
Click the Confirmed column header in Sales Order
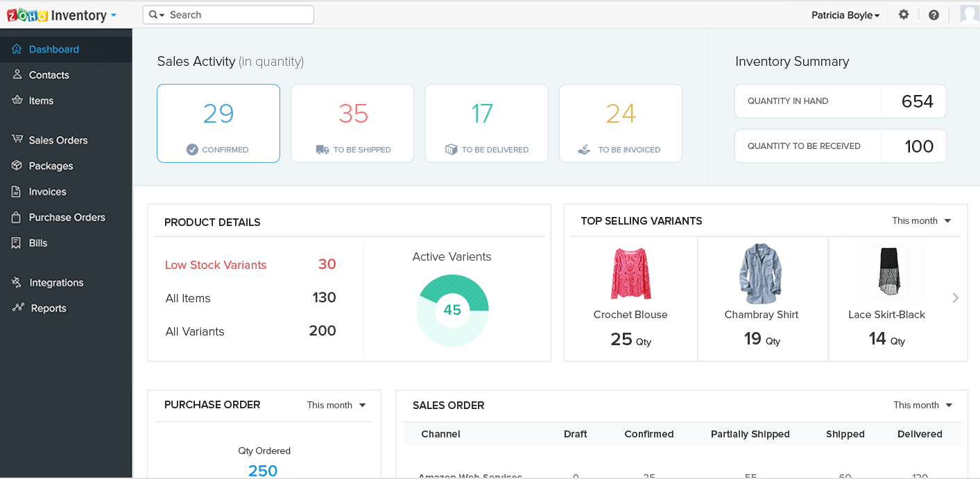click(649, 434)
